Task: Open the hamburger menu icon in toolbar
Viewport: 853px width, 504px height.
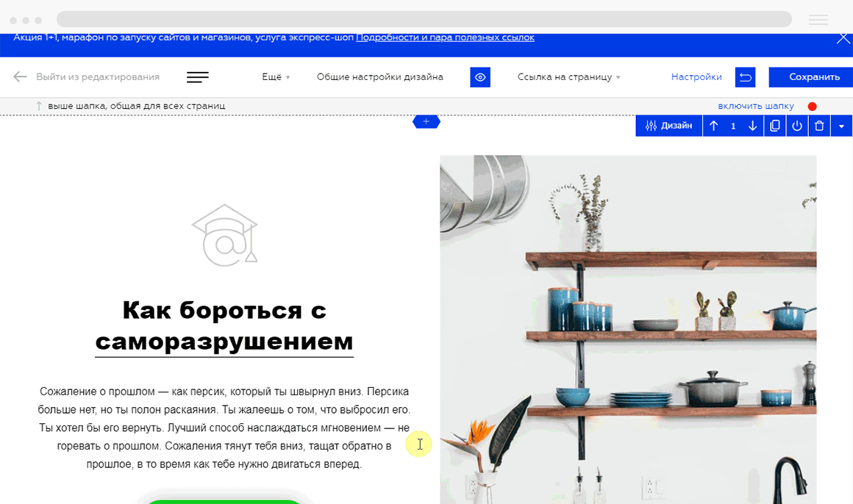Action: click(198, 77)
